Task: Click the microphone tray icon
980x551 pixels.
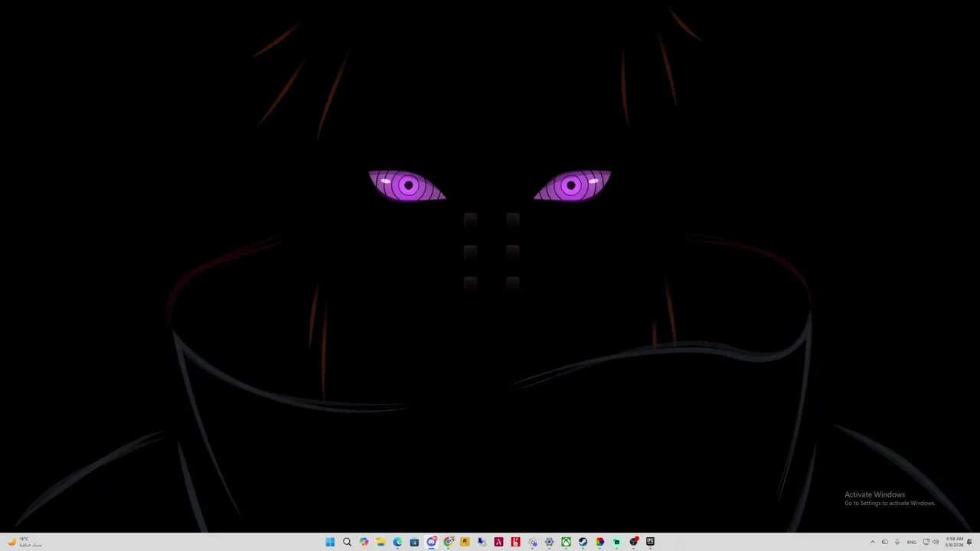Action: click(897, 542)
